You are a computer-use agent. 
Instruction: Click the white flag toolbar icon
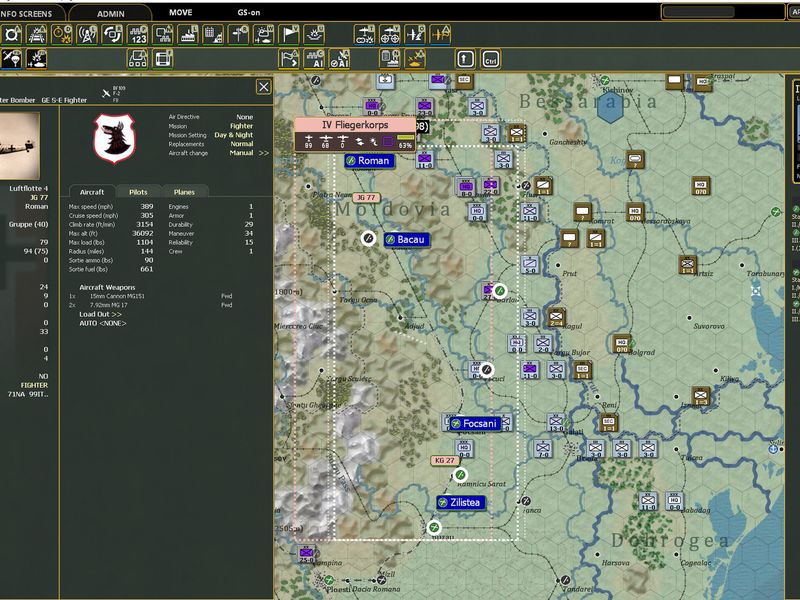click(x=289, y=35)
